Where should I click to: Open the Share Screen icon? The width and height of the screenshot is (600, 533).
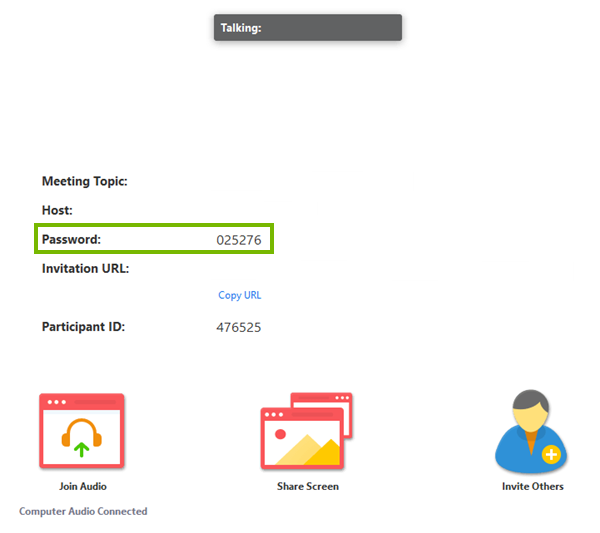pyautogui.click(x=307, y=431)
